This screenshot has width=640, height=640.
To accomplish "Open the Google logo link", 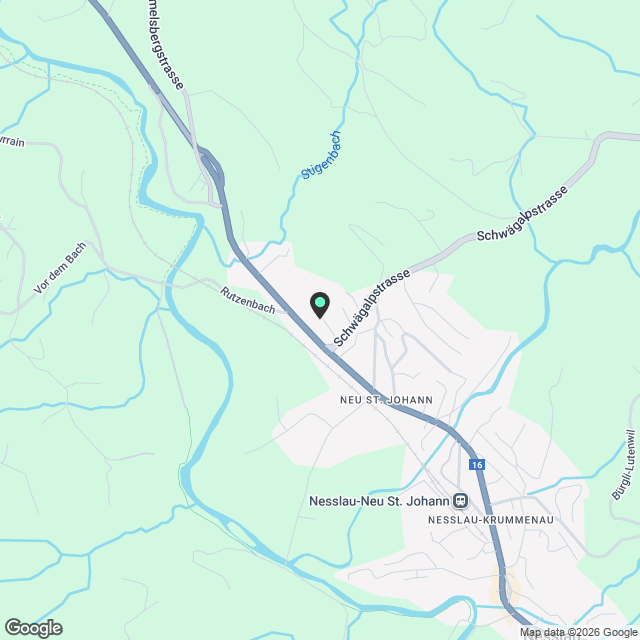I will (x=34, y=628).
